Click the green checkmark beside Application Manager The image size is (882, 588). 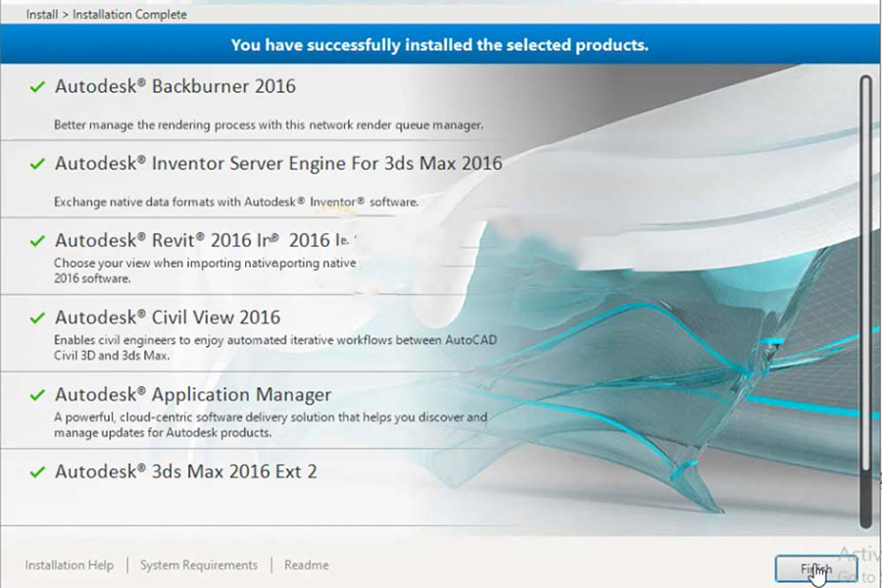(37, 395)
